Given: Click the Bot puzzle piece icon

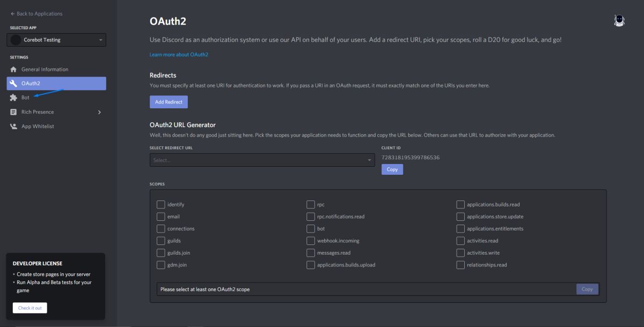Looking at the screenshot, I should [13, 98].
